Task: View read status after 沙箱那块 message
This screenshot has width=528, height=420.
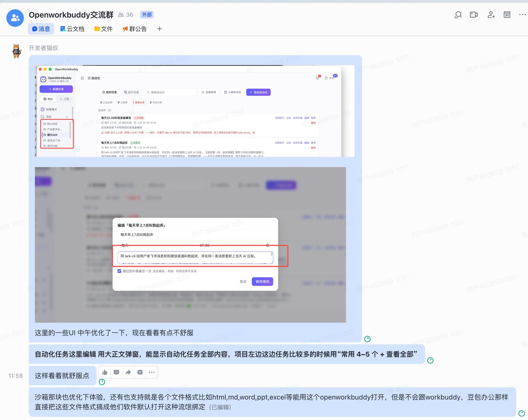Action: pos(522,413)
